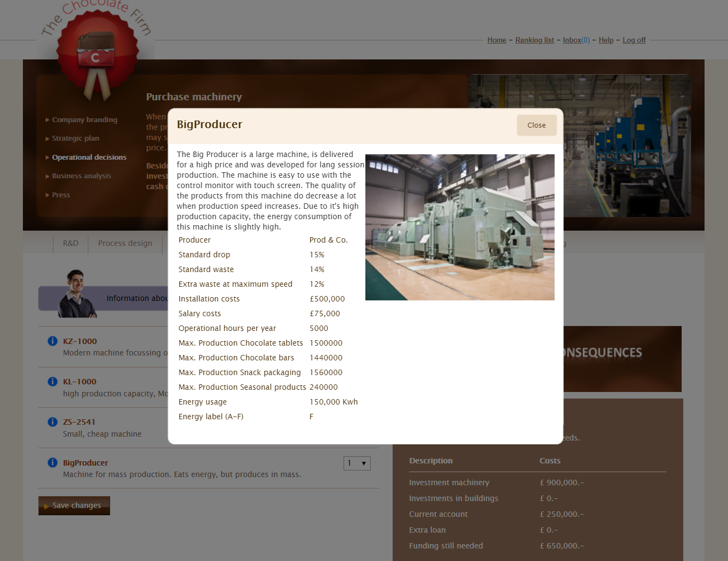Viewport: 728px width, 561px height.
Task: Select Company branding in the sidebar
Action: (x=85, y=119)
